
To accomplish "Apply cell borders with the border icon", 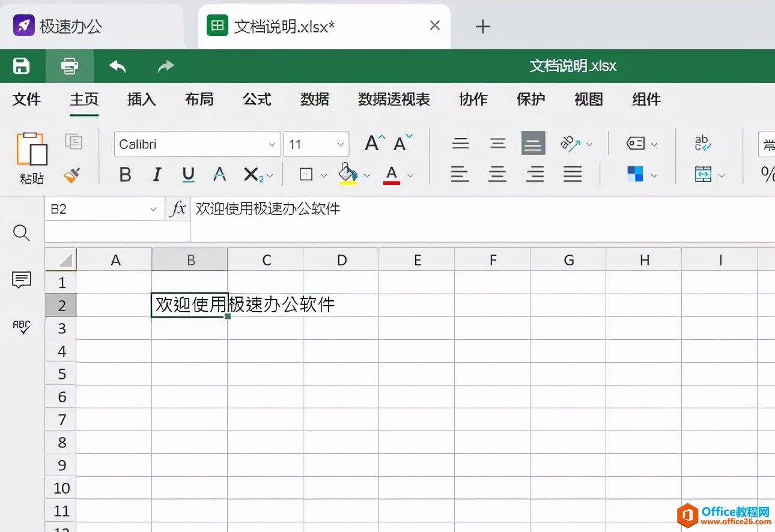I will click(x=306, y=175).
